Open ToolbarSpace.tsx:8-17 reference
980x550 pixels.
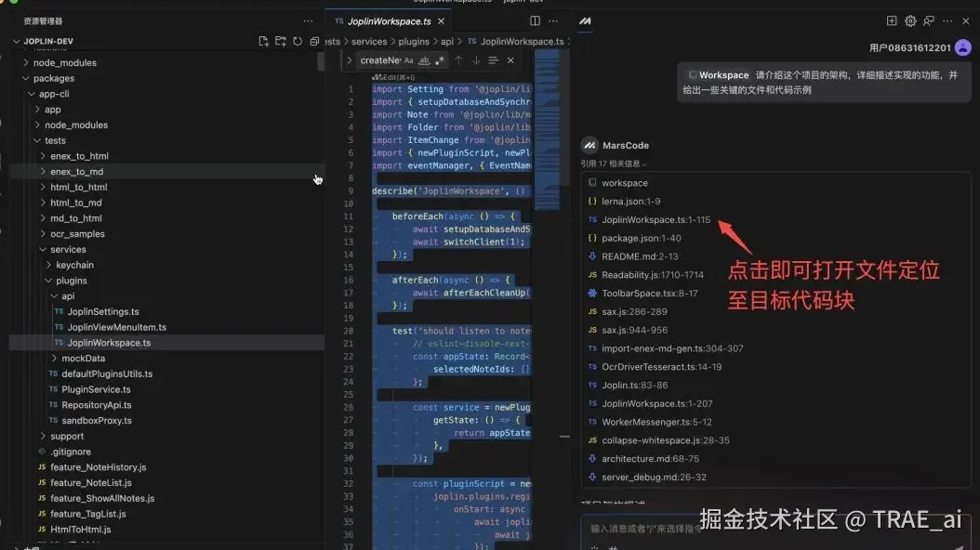point(649,294)
